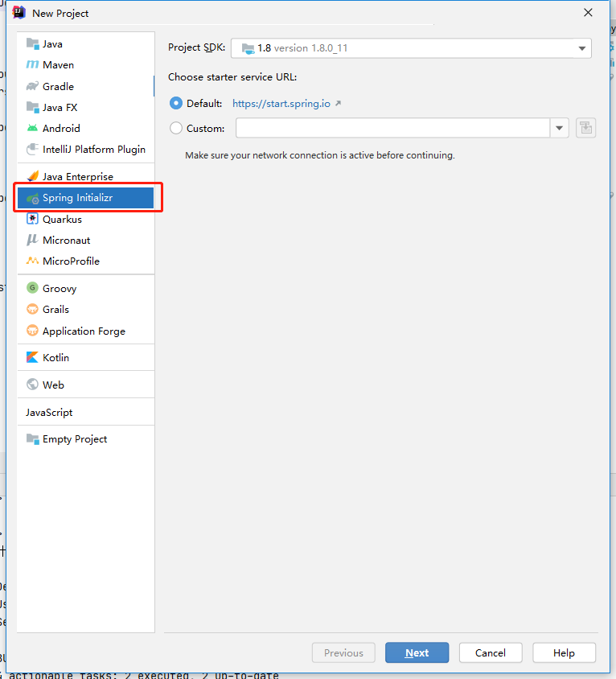Click the Application Forge icon
The height and width of the screenshot is (679, 616).
click(x=32, y=331)
